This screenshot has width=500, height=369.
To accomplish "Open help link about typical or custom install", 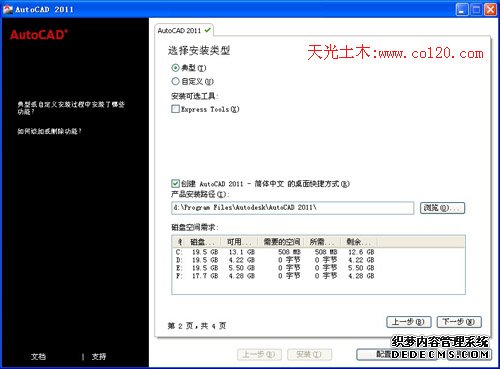I will pos(71,108).
